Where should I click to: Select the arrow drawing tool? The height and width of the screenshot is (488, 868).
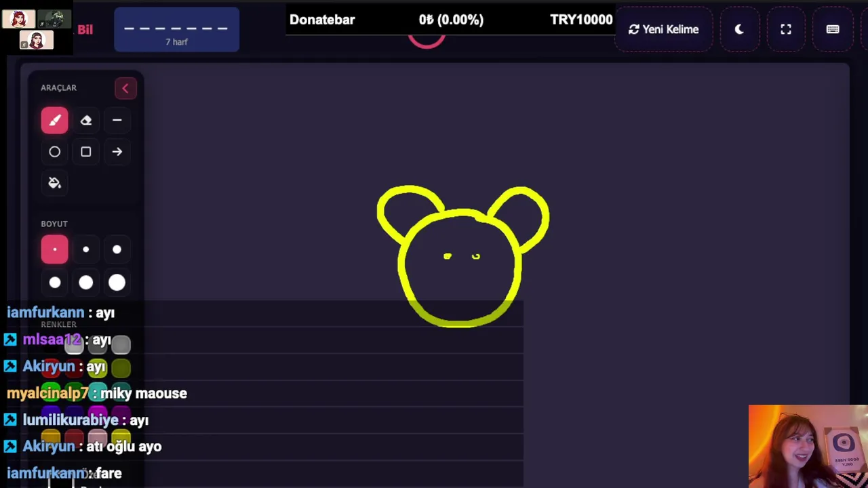pos(117,152)
